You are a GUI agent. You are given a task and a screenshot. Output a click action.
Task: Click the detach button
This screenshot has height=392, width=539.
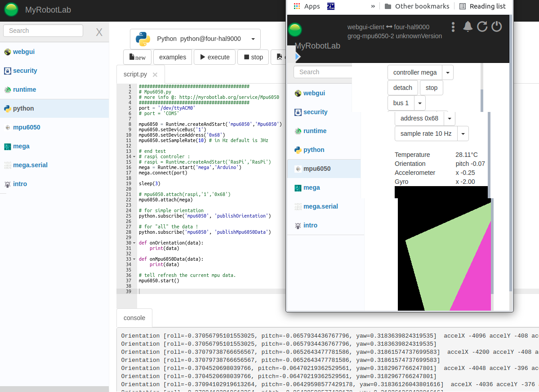pos(402,88)
